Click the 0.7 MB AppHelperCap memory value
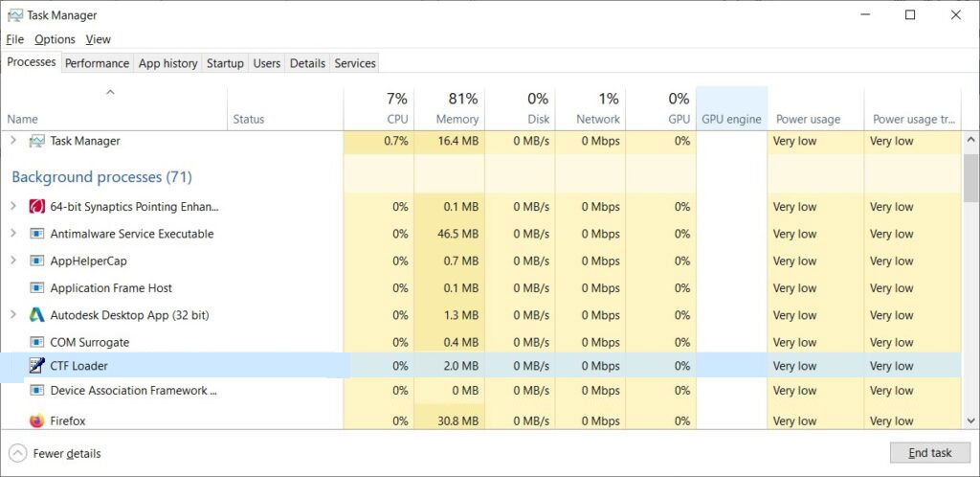 [x=461, y=261]
